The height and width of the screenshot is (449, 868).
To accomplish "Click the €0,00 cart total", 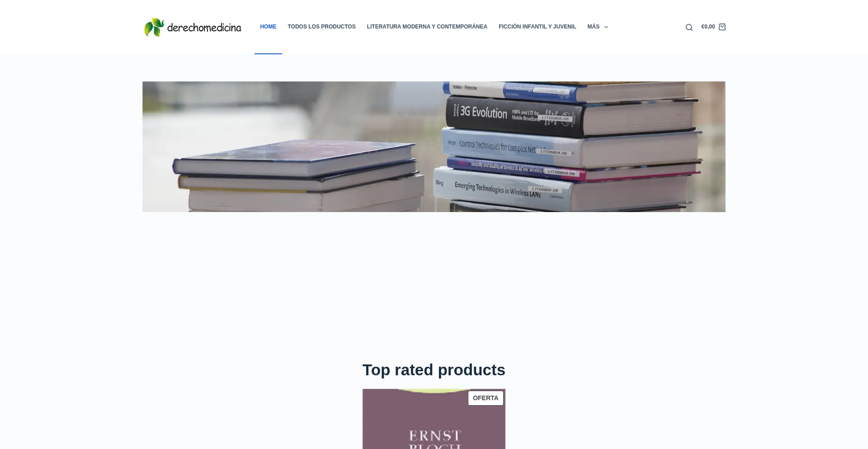I will 708,27.
